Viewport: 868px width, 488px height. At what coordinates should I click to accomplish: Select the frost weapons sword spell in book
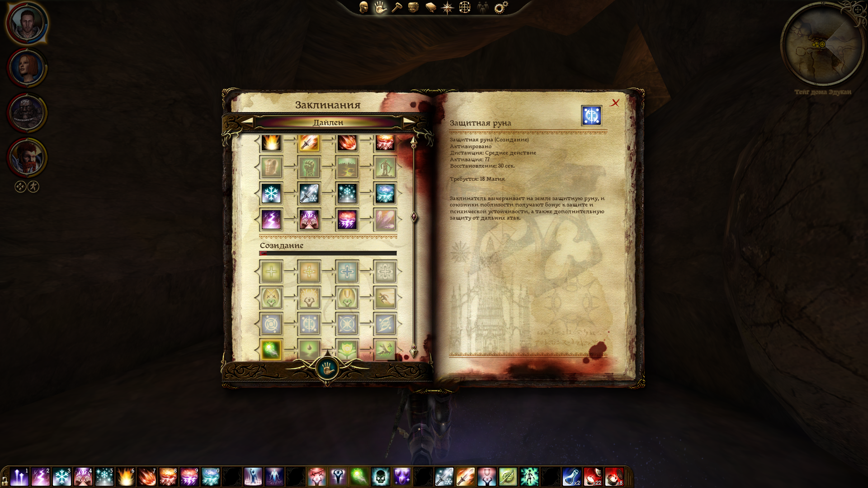click(x=309, y=193)
